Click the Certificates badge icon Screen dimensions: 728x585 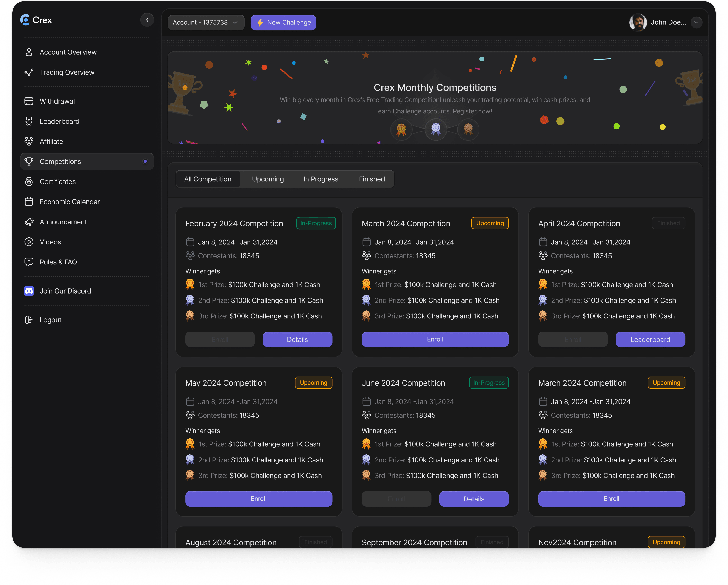(29, 182)
